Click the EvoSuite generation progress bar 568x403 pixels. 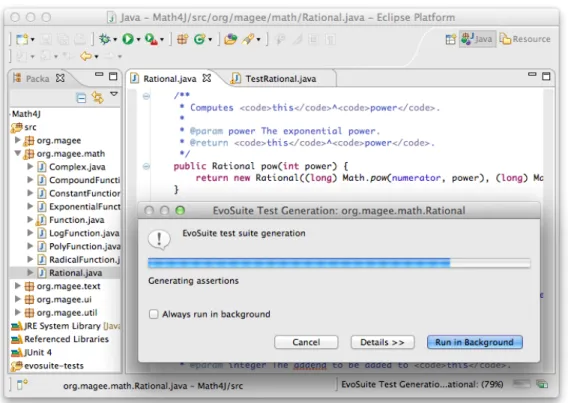pos(339,263)
